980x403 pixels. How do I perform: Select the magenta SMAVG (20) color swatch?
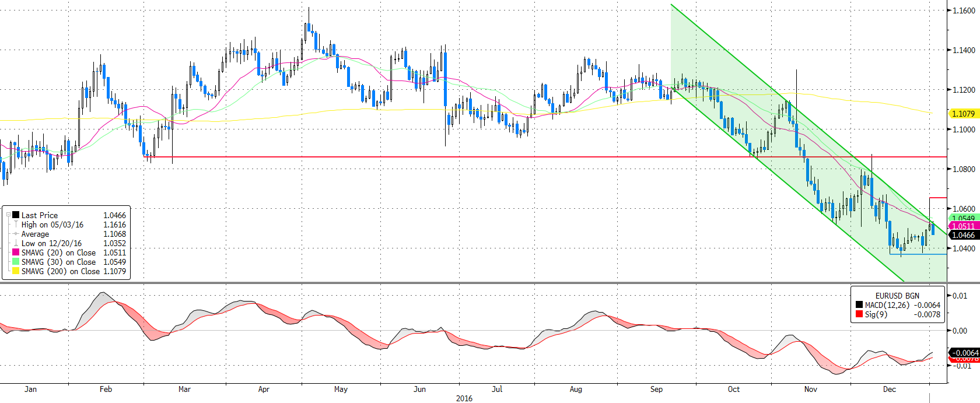16,252
